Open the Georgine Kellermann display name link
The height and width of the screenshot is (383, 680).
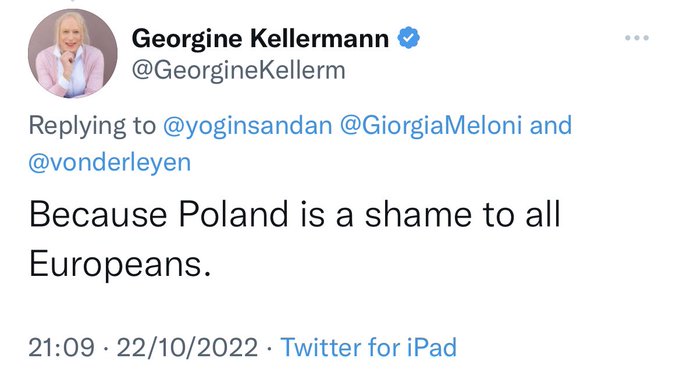click(260, 38)
